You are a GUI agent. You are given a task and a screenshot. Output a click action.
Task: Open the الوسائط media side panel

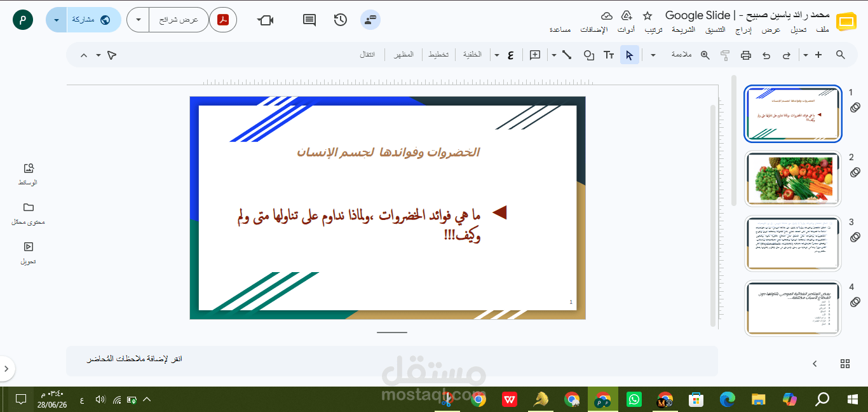pos(28,174)
